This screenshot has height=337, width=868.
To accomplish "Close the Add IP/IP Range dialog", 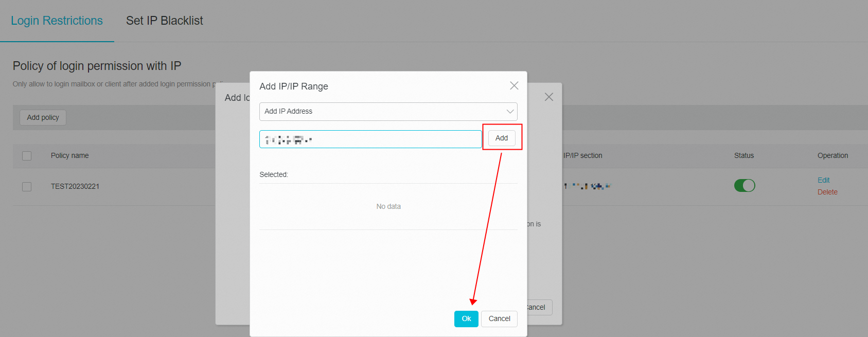I will (x=514, y=86).
